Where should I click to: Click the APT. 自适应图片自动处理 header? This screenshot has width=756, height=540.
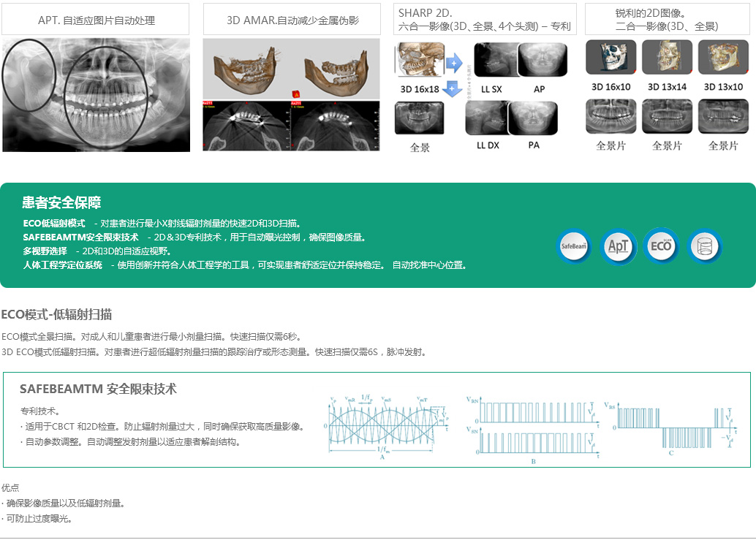[x=96, y=20]
